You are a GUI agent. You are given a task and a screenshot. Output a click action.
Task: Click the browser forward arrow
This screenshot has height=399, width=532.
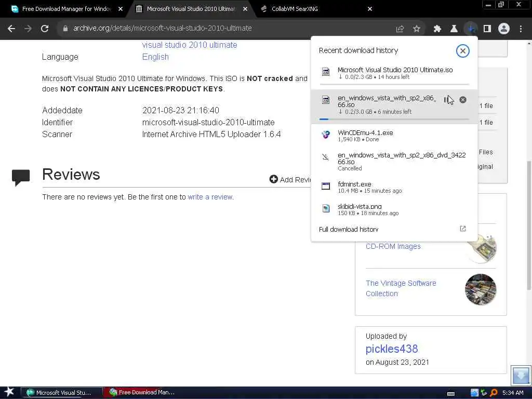(x=28, y=29)
